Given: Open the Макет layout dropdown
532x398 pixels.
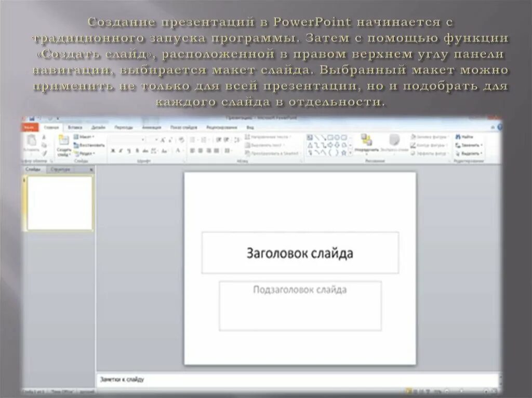Looking at the screenshot, I should pos(84,137).
